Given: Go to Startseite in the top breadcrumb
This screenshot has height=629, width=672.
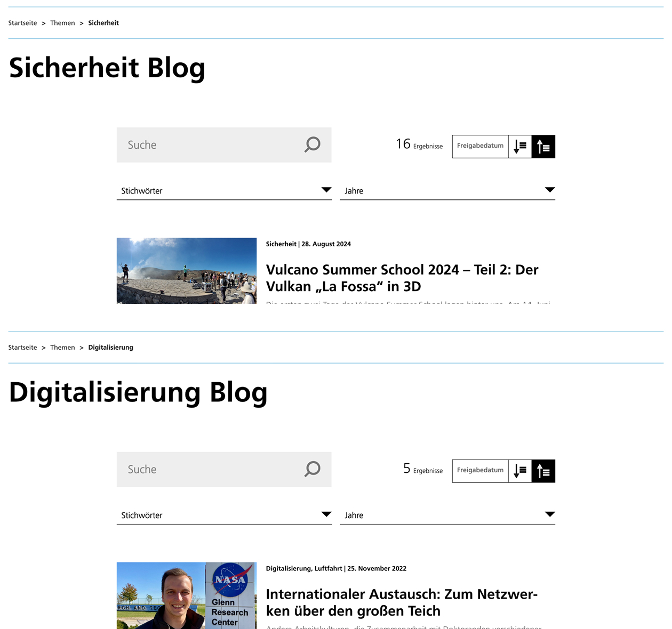Looking at the screenshot, I should 23,23.
